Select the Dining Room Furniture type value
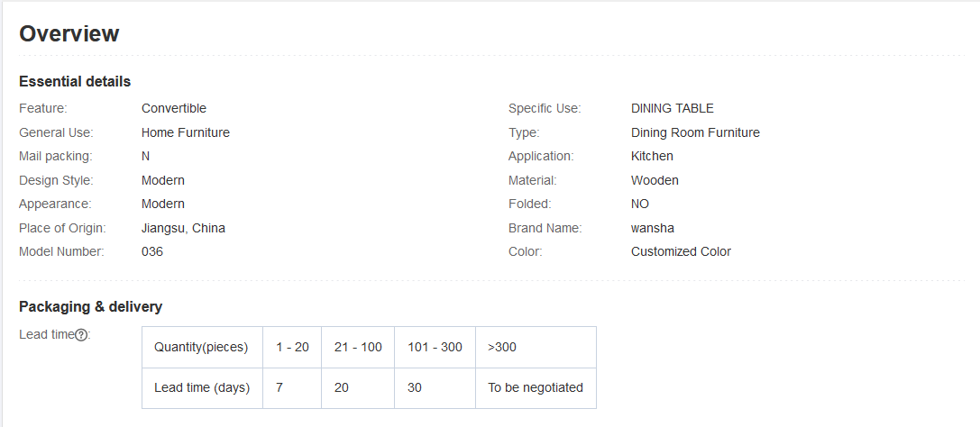The image size is (980, 427). pyautogui.click(x=695, y=132)
